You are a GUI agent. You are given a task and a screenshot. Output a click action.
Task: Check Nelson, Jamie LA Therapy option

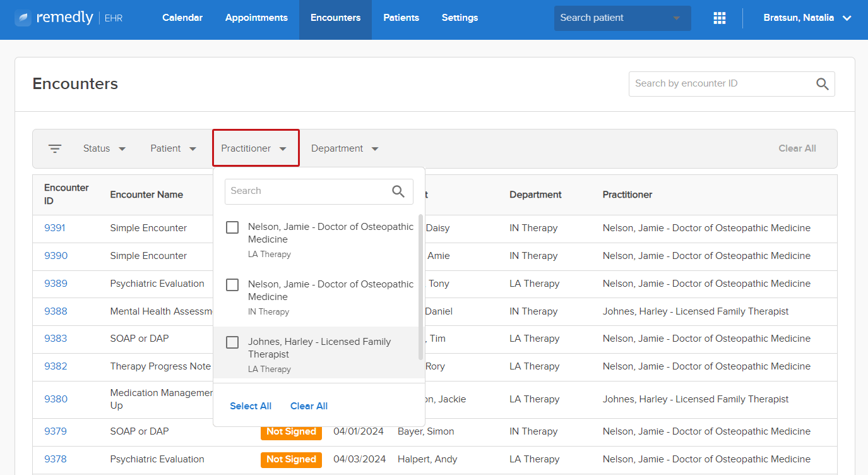pos(232,227)
